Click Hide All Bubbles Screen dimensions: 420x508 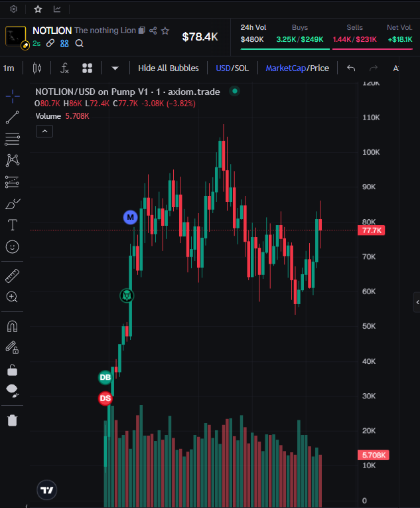169,68
